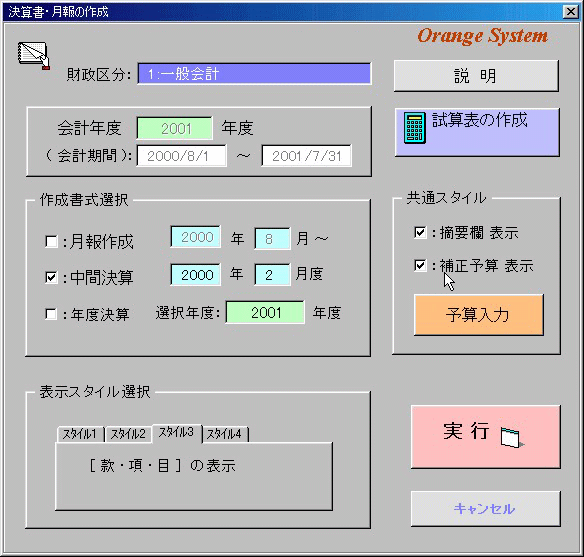Select the スタイル4 tab

click(225, 434)
